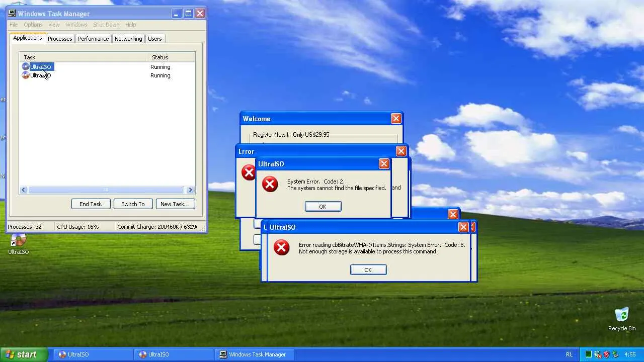644x362 pixels.
Task: Click the right arrow of the task list scrollbar
Action: (x=190, y=190)
